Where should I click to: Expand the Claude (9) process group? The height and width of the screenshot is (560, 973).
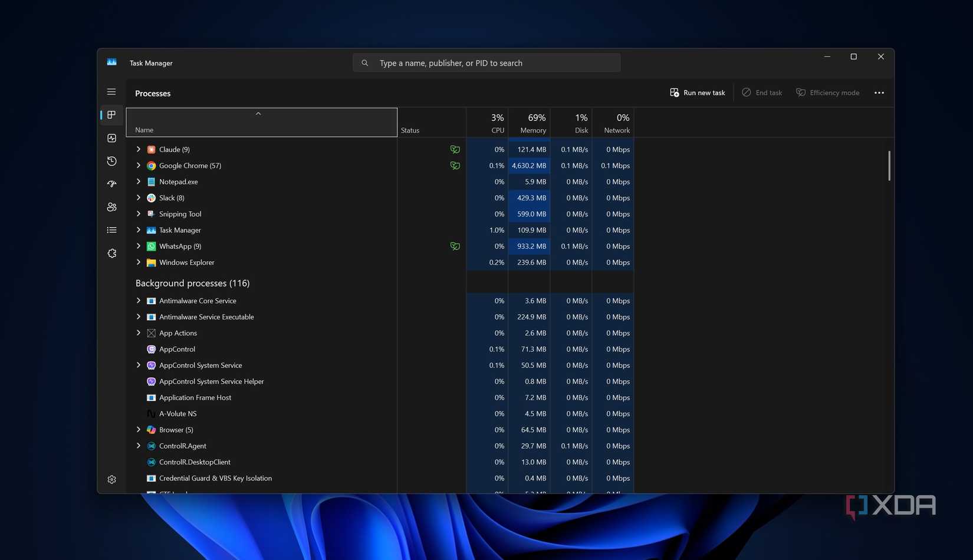tap(139, 149)
